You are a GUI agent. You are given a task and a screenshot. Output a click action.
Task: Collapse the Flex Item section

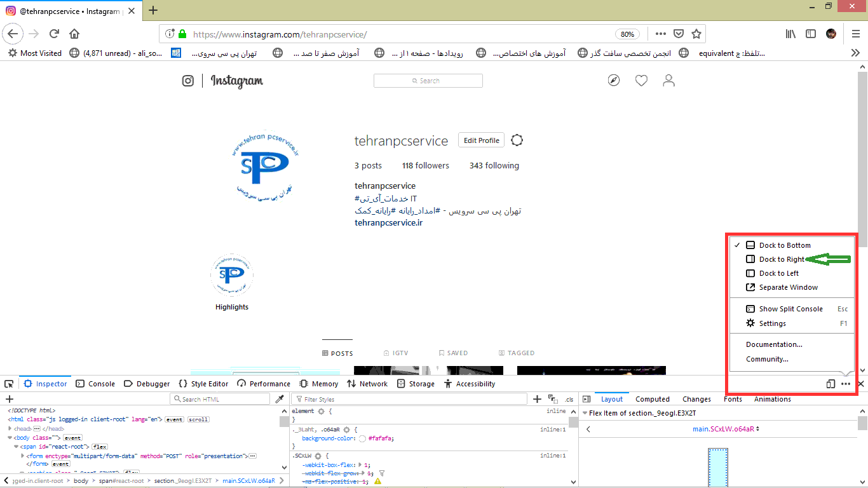point(585,413)
